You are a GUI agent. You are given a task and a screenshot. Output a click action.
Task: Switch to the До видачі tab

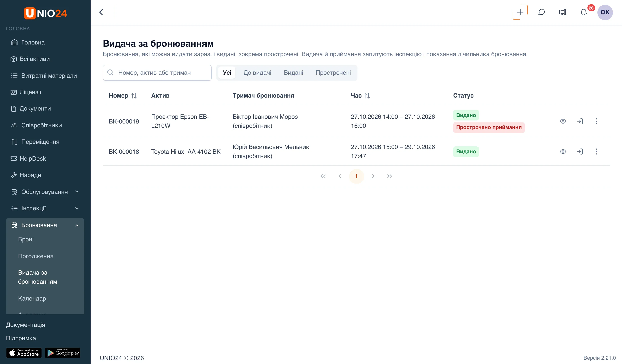pos(257,73)
